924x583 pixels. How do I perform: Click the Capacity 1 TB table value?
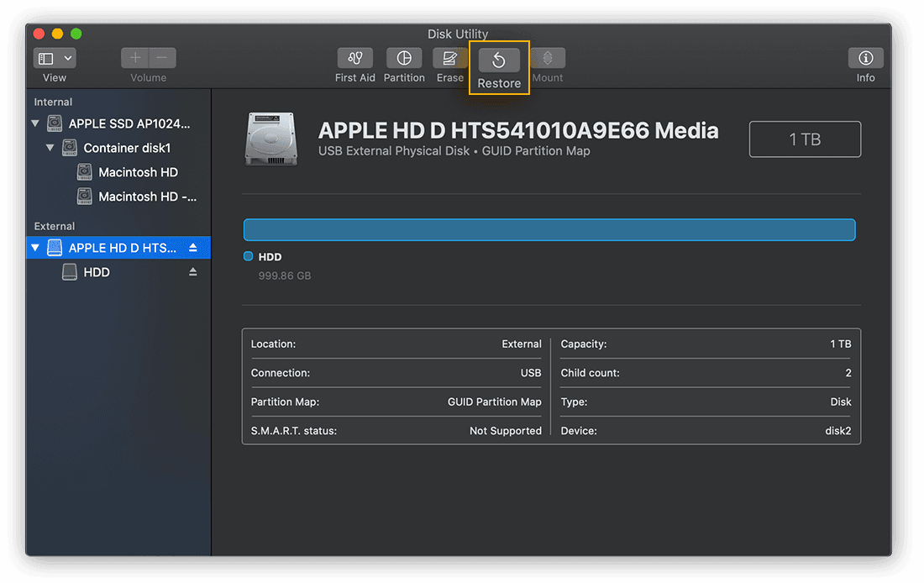pos(840,344)
